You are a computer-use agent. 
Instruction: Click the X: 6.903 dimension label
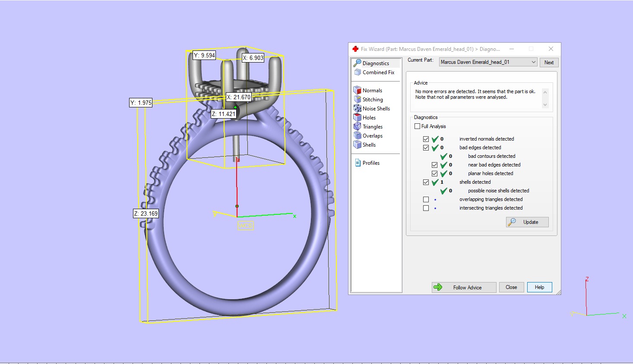(253, 58)
